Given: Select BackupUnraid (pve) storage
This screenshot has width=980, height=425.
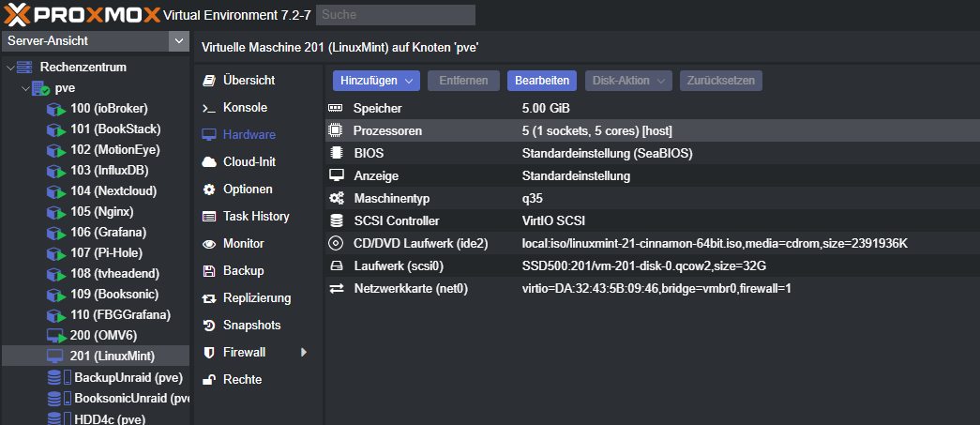Looking at the screenshot, I should [128, 377].
